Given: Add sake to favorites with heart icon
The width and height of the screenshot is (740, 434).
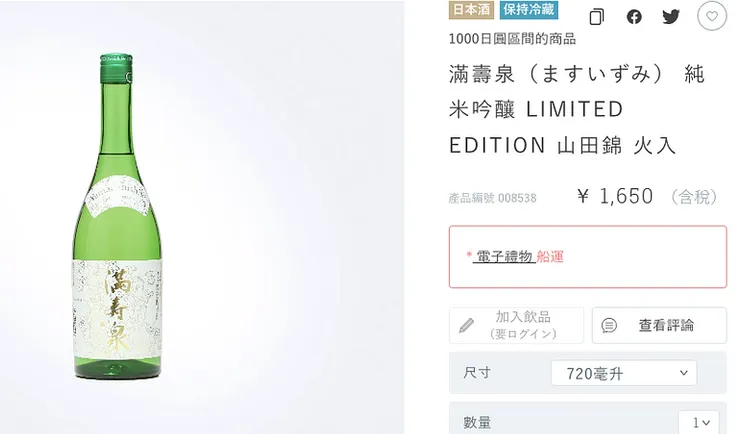Looking at the screenshot, I should [x=711, y=17].
